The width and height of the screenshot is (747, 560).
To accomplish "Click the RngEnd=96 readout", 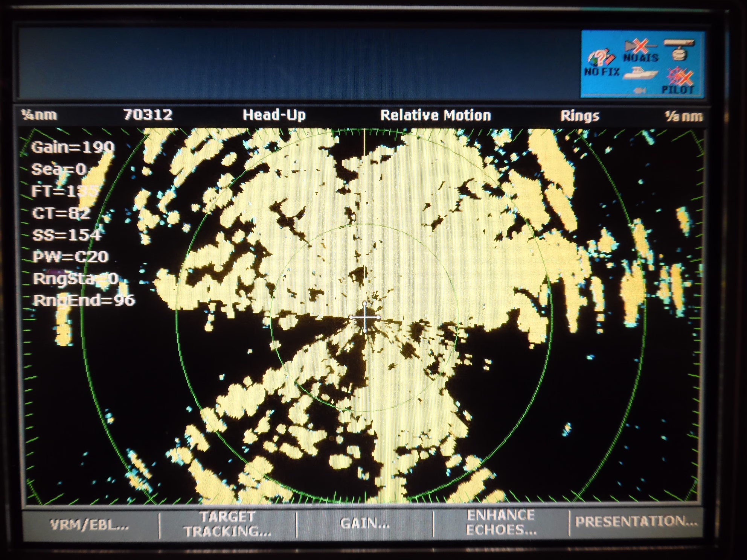I will 84,300.
